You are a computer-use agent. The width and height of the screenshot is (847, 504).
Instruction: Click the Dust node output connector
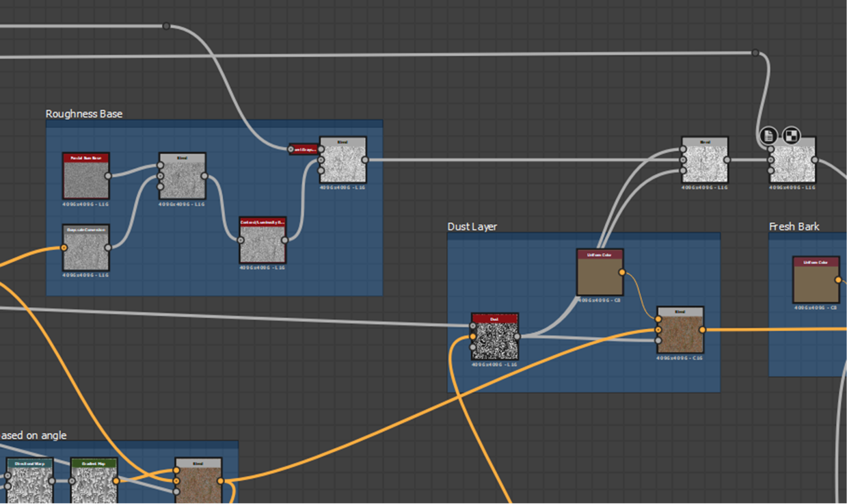517,336
